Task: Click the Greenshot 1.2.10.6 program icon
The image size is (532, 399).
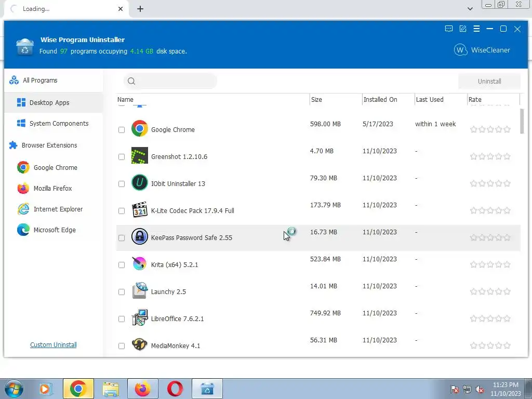Action: click(139, 155)
